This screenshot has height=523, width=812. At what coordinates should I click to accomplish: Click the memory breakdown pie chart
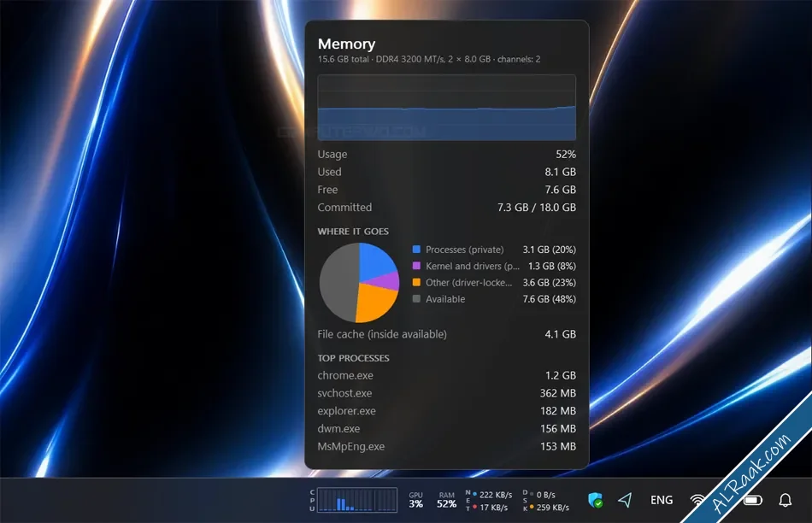click(x=359, y=283)
